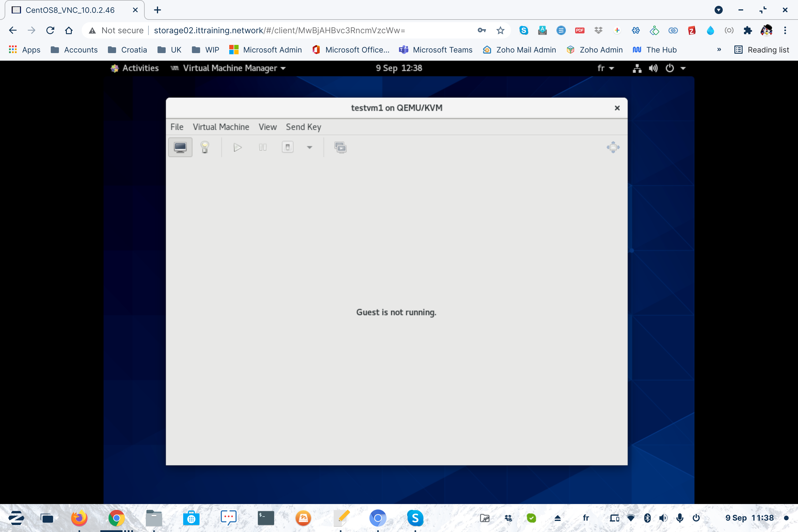Open WIP bookmark folder

(206, 50)
